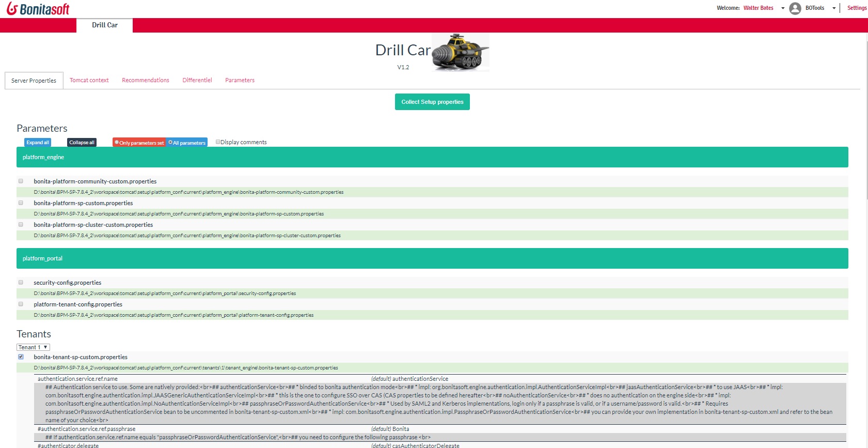Screen dimensions: 868x448
Task: Check the security-config.properties checkbox
Action: click(x=21, y=282)
